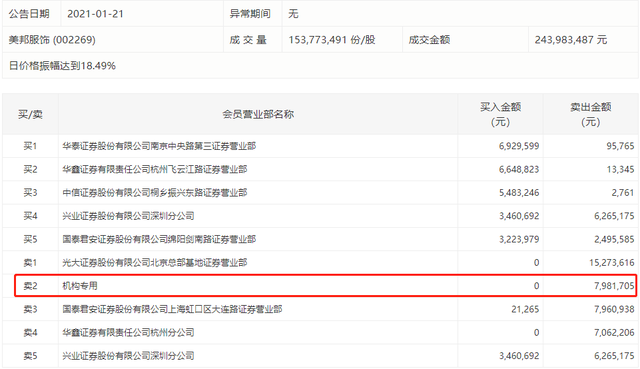Screen dimensions: 640x369
Task: Select amount 243,983,487 元
Action: click(x=571, y=40)
